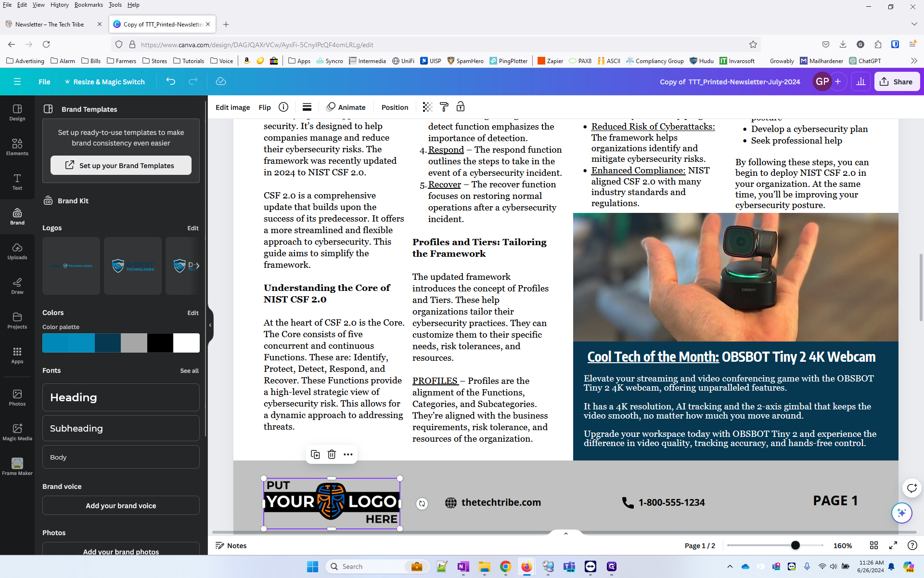The width and height of the screenshot is (924, 578).
Task: Add collaborator with plus icon
Action: (838, 81)
